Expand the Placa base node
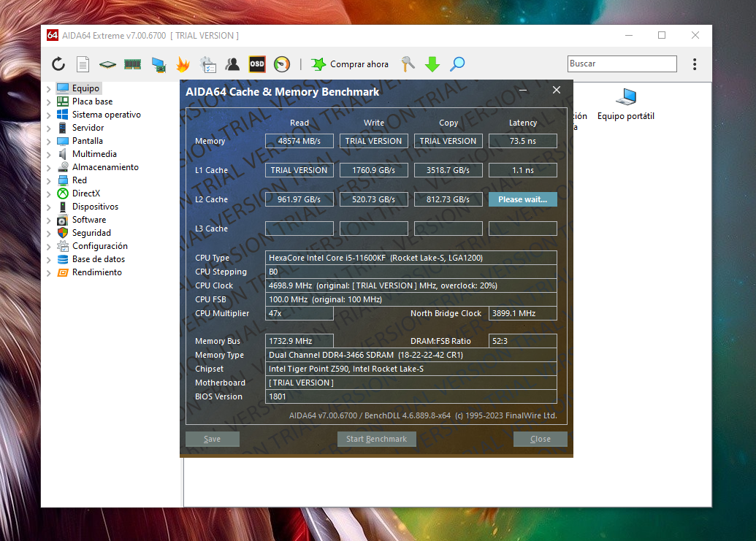The width and height of the screenshot is (756, 541). coord(49,101)
